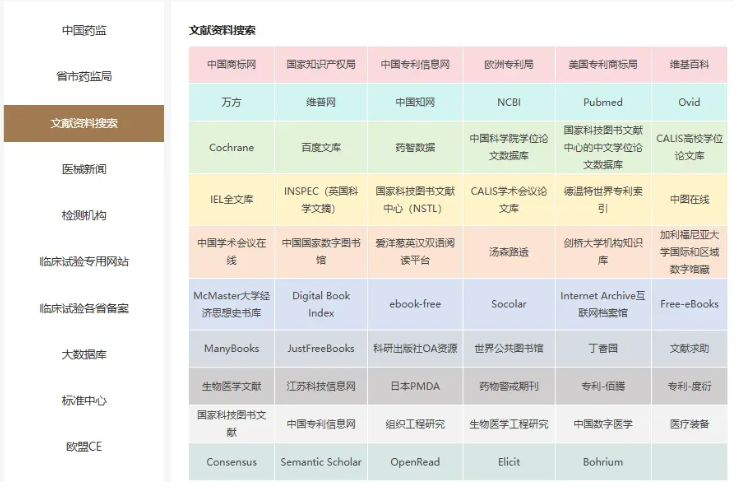The image size is (744, 489).
Task: Open 科研出版社OA资源 link
Action: tap(420, 353)
